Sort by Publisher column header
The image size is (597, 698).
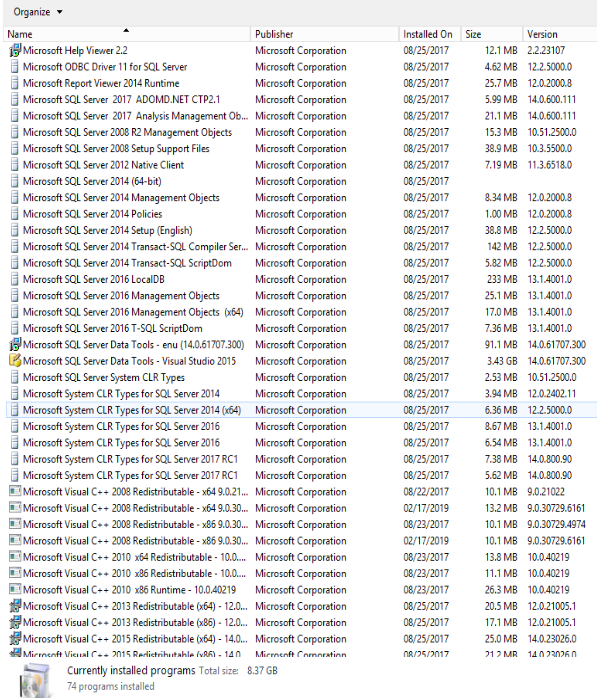(324, 34)
